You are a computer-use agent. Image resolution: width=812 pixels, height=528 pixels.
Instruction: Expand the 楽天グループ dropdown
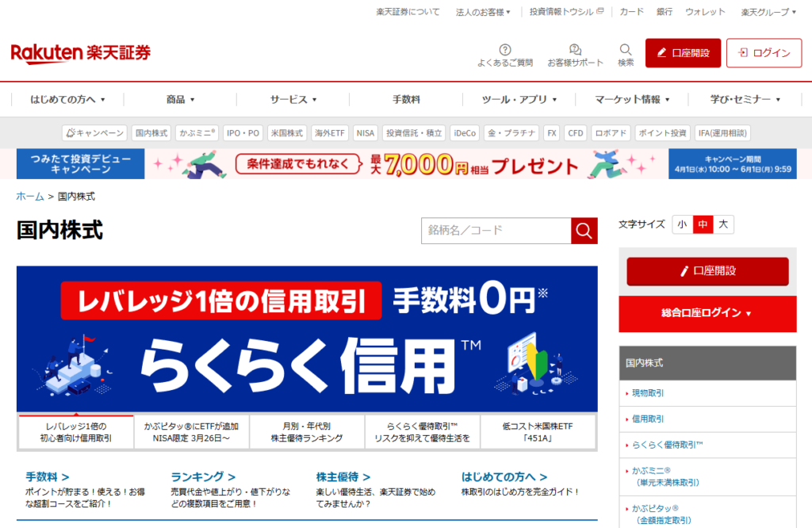[x=768, y=12]
